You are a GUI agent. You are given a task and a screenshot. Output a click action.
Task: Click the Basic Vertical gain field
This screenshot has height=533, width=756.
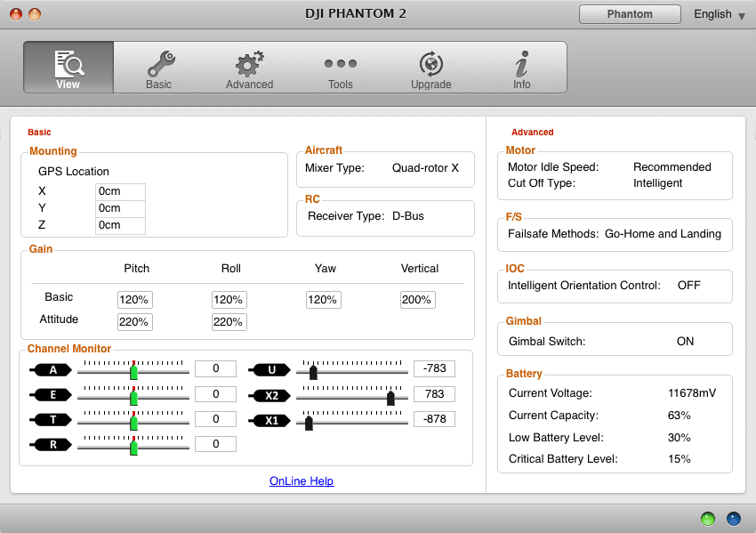coord(417,300)
